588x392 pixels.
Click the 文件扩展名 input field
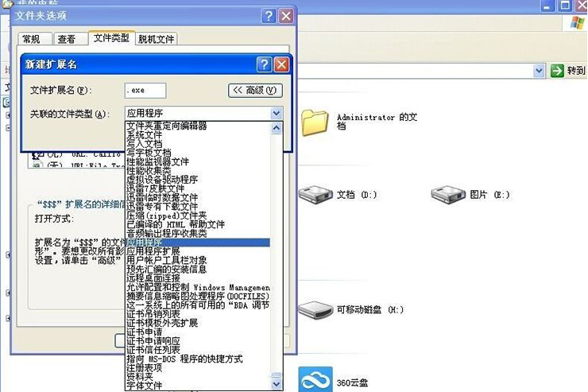point(145,91)
